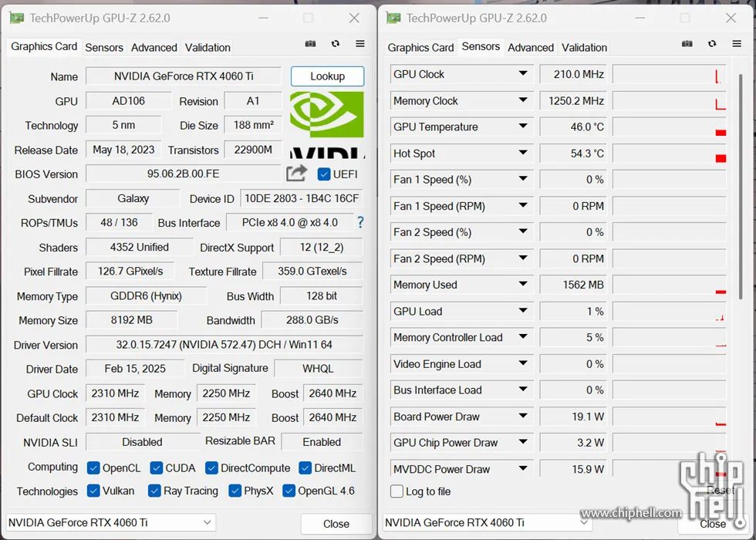Open the hamburger menu in the Sensors window
The image size is (756, 540).
737,44
